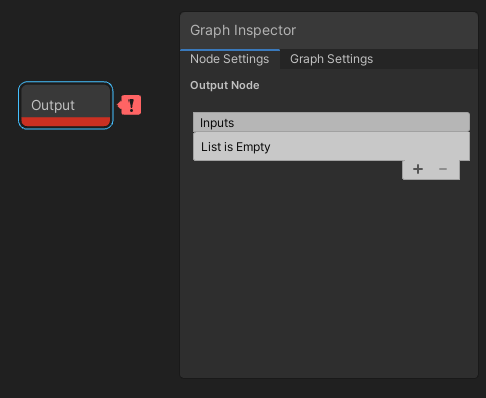This screenshot has height=398, width=486.
Task: Open the Node Settings tab
Action: pos(230,59)
